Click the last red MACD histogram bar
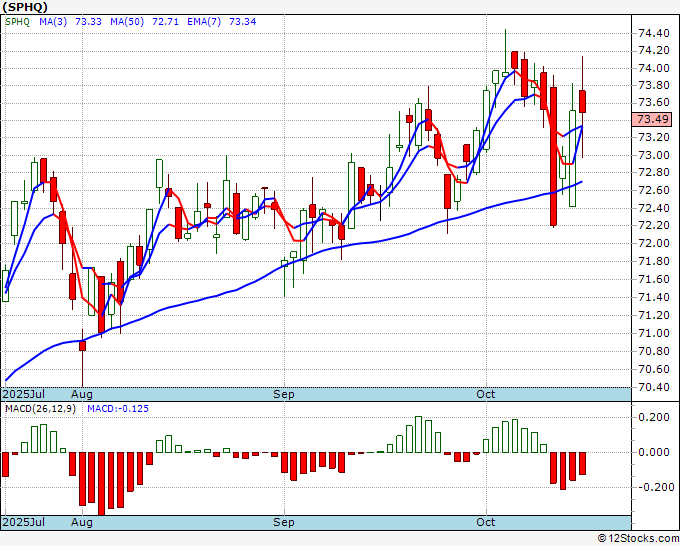This screenshot has width=680, height=546. click(x=582, y=463)
